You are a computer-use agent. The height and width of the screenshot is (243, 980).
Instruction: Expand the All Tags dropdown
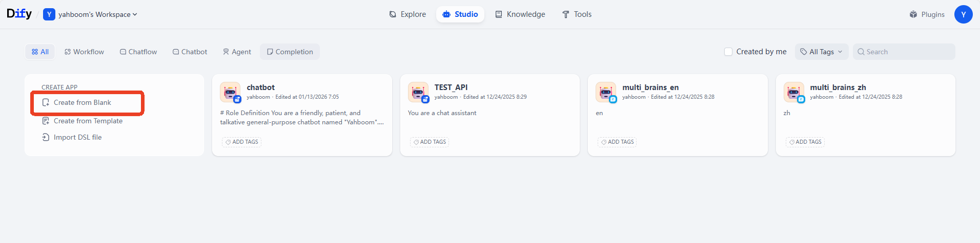(x=822, y=52)
